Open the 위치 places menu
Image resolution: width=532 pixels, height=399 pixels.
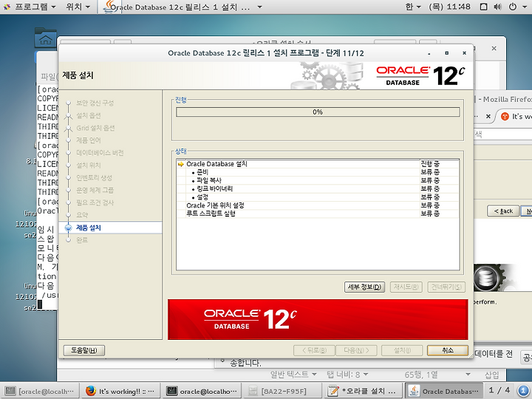(x=78, y=7)
